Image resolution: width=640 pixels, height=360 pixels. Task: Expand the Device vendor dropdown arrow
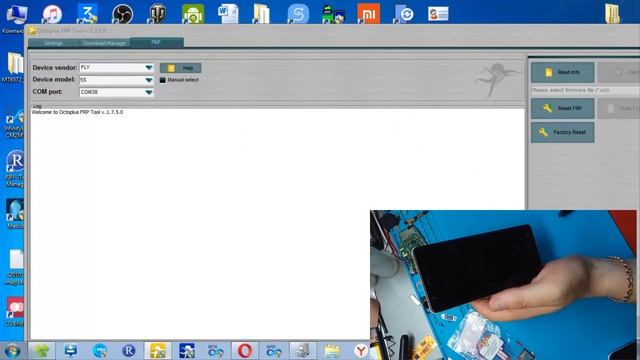tap(149, 68)
